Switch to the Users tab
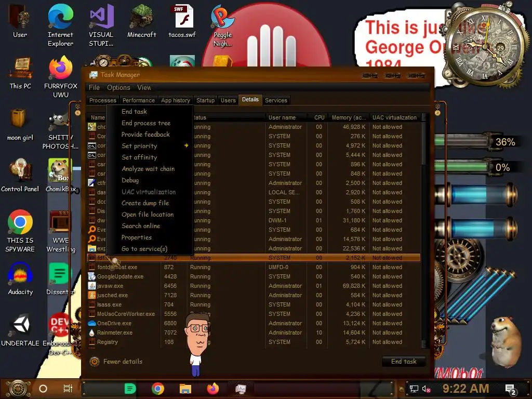Viewport: 532px width, 399px height. coord(228,100)
